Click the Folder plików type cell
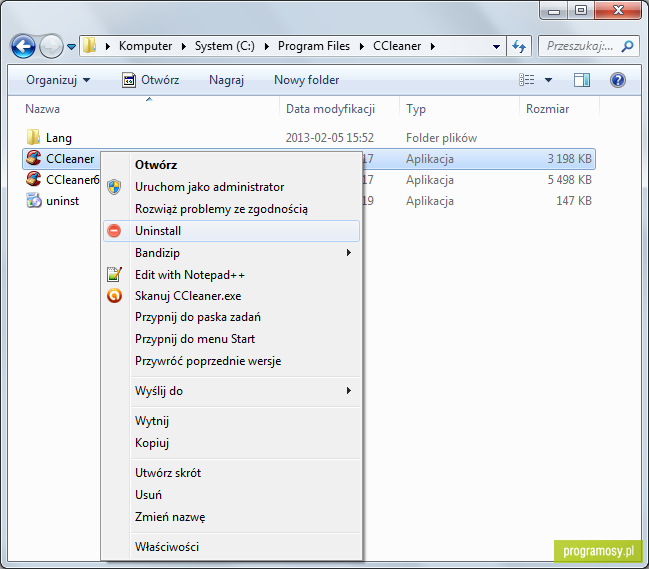The image size is (649, 569). 441,137
